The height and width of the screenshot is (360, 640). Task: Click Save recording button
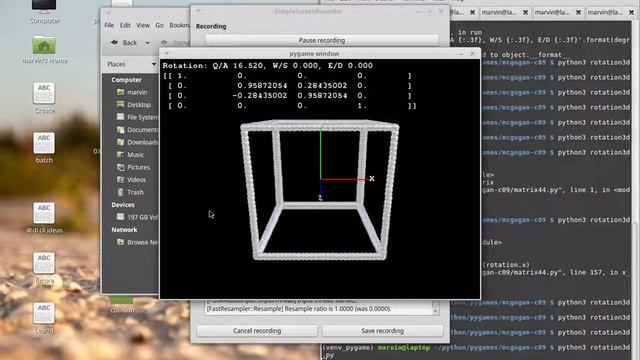click(382, 331)
